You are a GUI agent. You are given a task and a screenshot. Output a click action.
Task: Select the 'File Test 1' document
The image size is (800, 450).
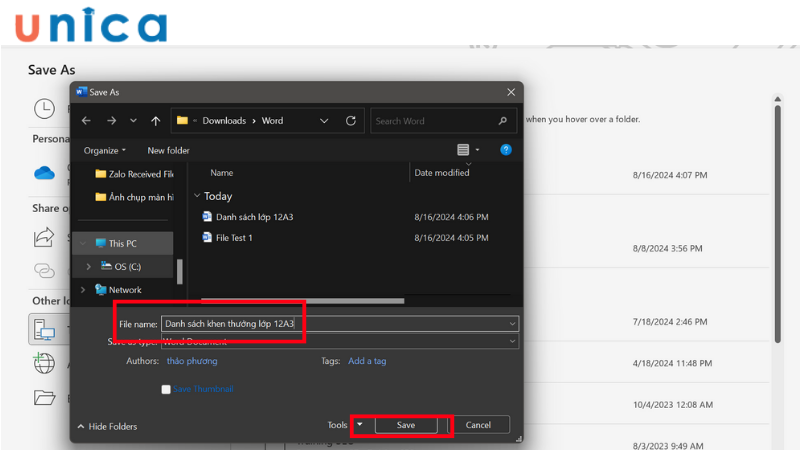coord(234,237)
